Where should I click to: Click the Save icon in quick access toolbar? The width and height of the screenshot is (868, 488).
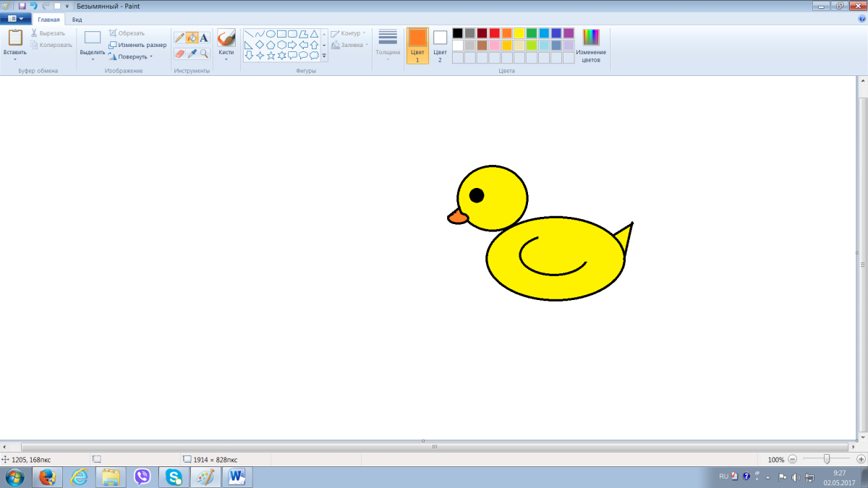[x=22, y=6]
